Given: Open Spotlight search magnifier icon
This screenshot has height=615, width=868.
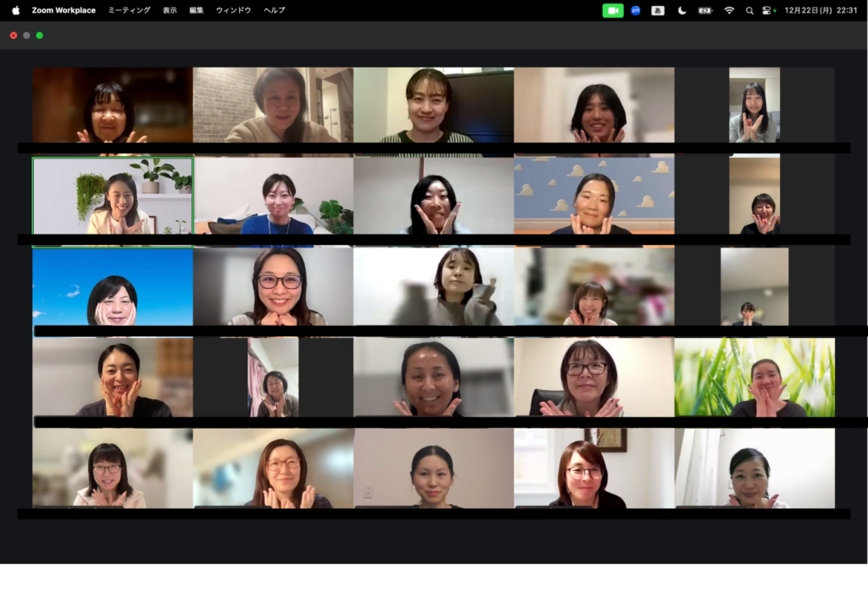Looking at the screenshot, I should (x=749, y=10).
